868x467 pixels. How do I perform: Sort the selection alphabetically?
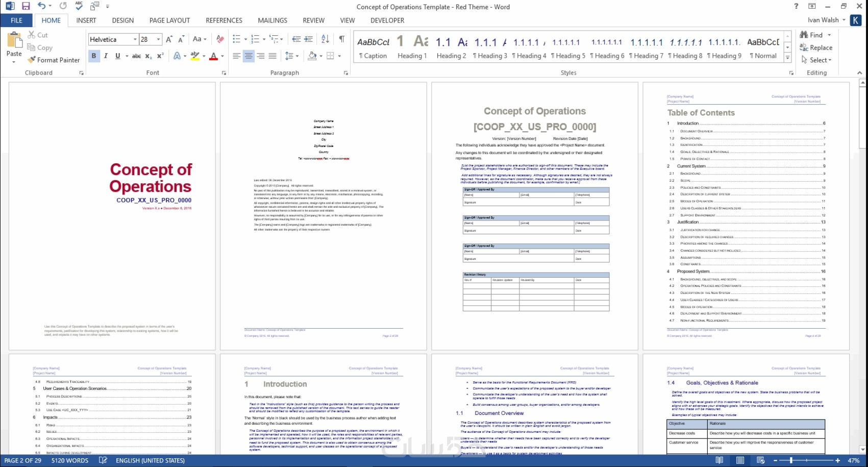pyautogui.click(x=325, y=39)
